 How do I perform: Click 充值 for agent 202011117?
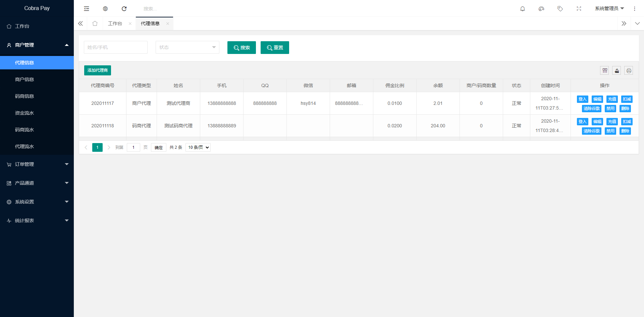coord(612,99)
